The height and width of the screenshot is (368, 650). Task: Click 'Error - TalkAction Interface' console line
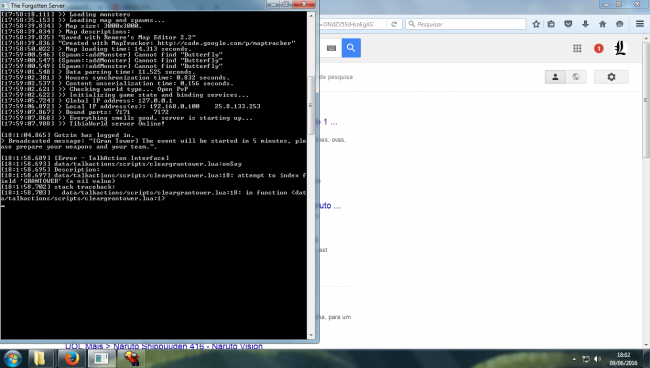85,158
